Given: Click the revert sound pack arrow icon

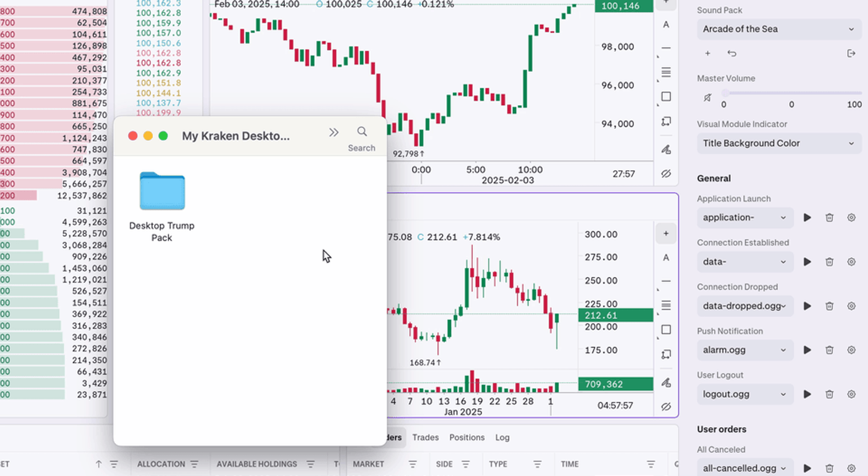Looking at the screenshot, I should (732, 53).
